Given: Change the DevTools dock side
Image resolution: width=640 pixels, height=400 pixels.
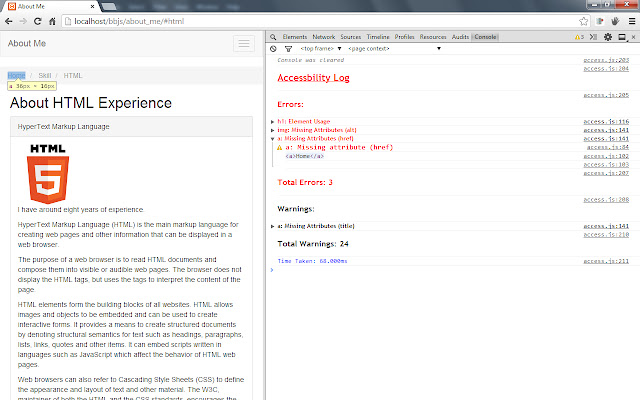Looking at the screenshot, I should [622, 37].
